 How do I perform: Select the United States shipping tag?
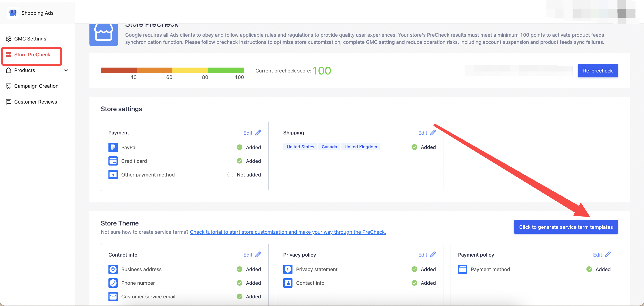(300, 147)
